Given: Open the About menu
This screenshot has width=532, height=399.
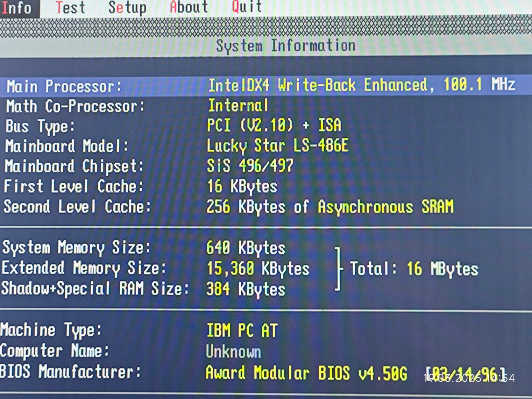Looking at the screenshot, I should coord(189,7).
